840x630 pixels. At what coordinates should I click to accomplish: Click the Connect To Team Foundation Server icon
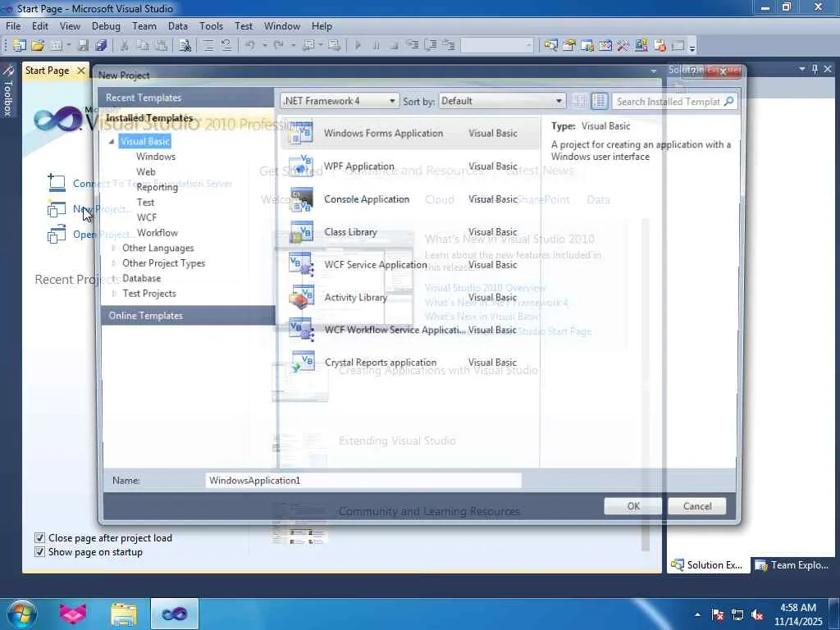point(57,183)
